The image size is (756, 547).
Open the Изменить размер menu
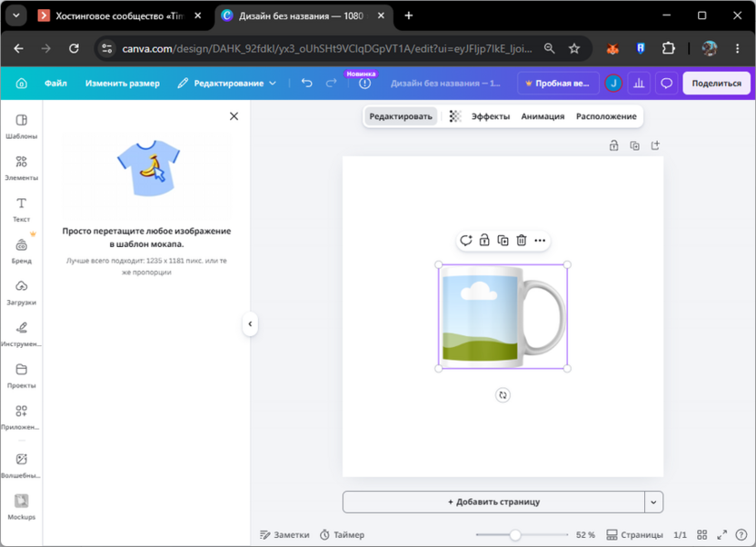123,84
